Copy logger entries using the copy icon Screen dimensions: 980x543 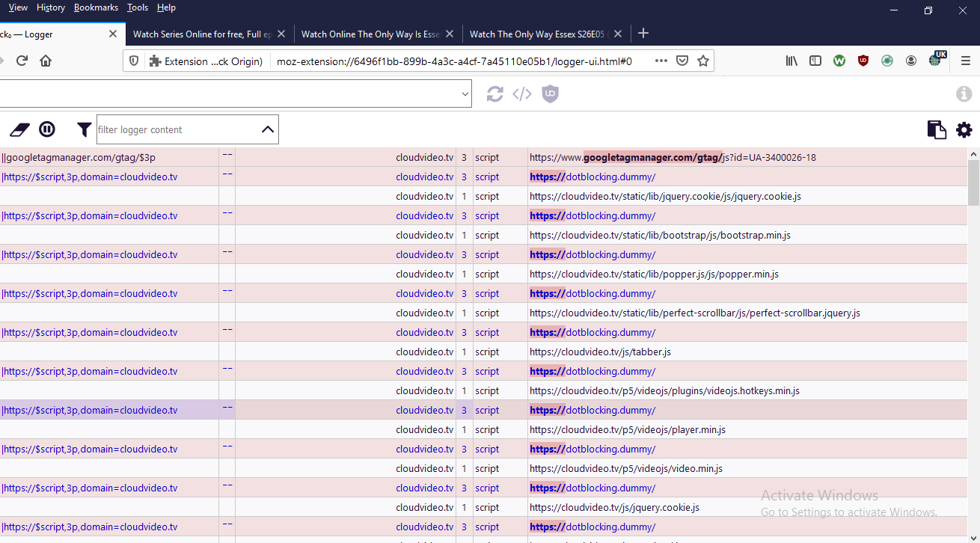pos(936,129)
